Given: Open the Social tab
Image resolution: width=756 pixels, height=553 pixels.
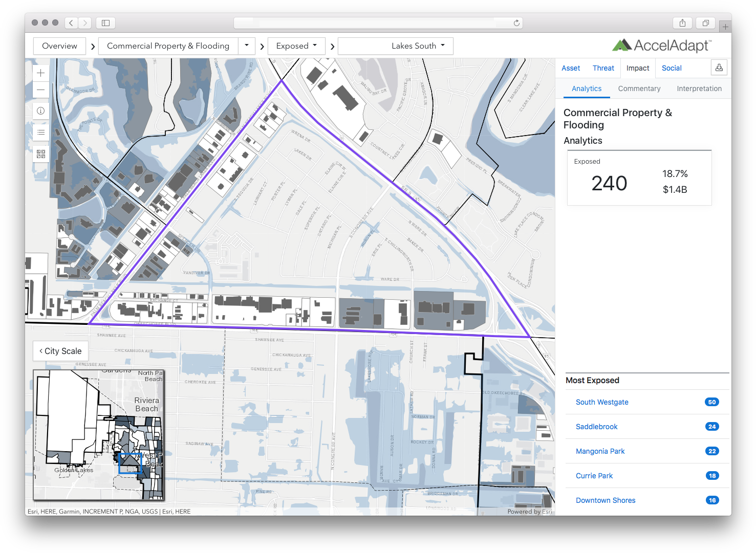Looking at the screenshot, I should click(x=671, y=68).
